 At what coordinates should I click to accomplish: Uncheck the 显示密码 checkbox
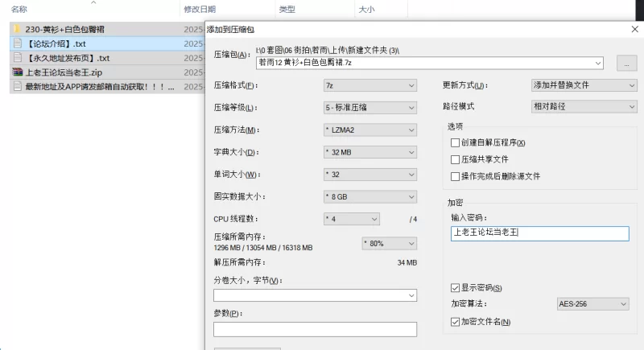(456, 288)
